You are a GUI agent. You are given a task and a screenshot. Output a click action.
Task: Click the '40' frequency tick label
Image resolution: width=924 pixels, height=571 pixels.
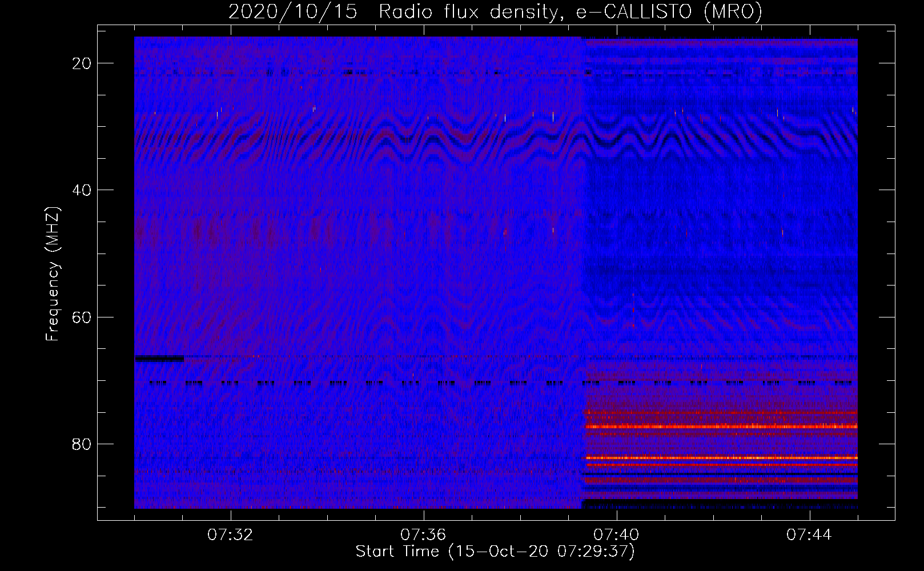pyautogui.click(x=82, y=190)
